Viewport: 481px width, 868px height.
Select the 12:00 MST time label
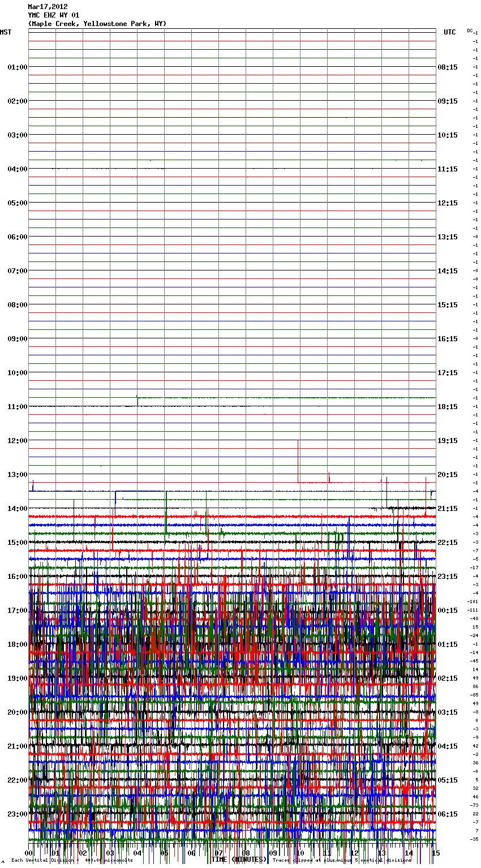[17, 441]
